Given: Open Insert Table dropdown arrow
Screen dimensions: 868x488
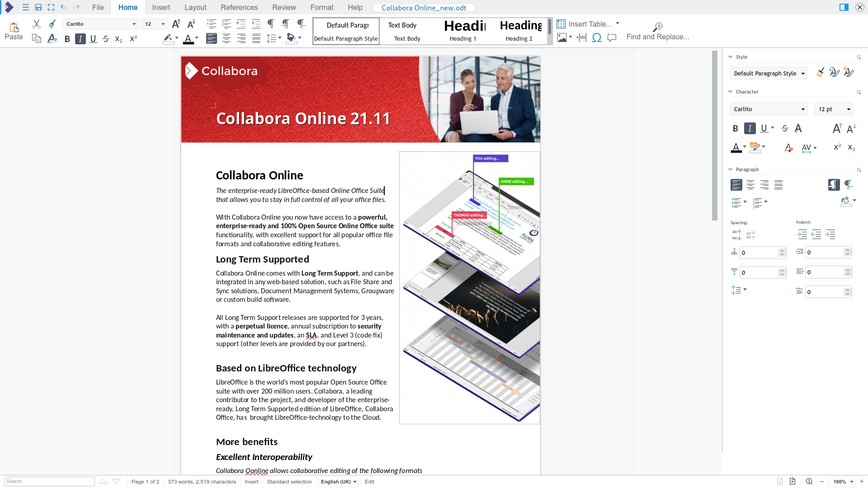Looking at the screenshot, I should [x=618, y=23].
